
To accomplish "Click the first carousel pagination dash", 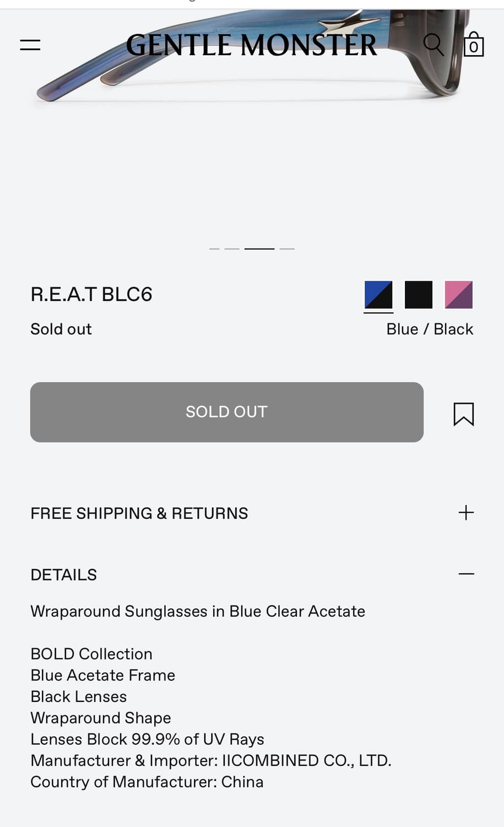I will click(214, 249).
